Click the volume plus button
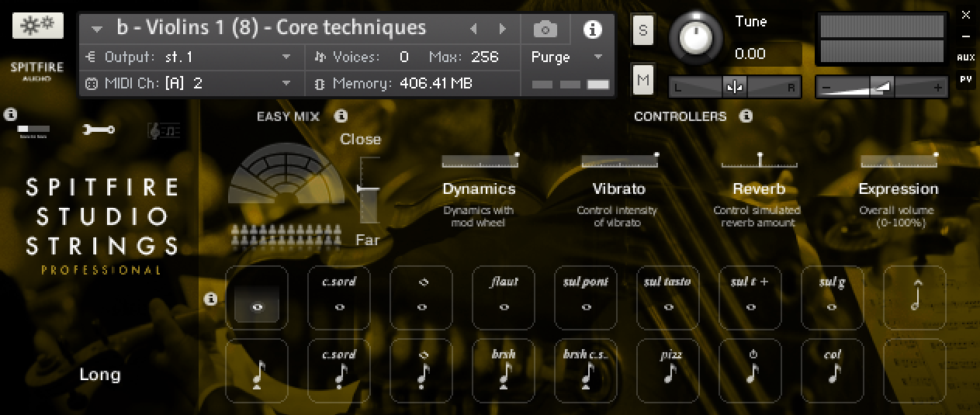The image size is (980, 415). coord(938,88)
